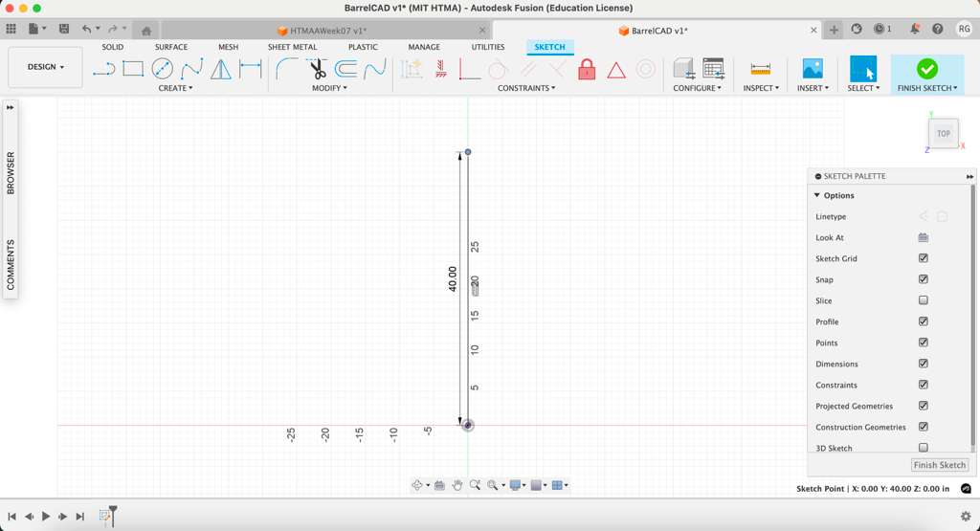
Task: Select the Fillet tool
Action: pos(286,69)
